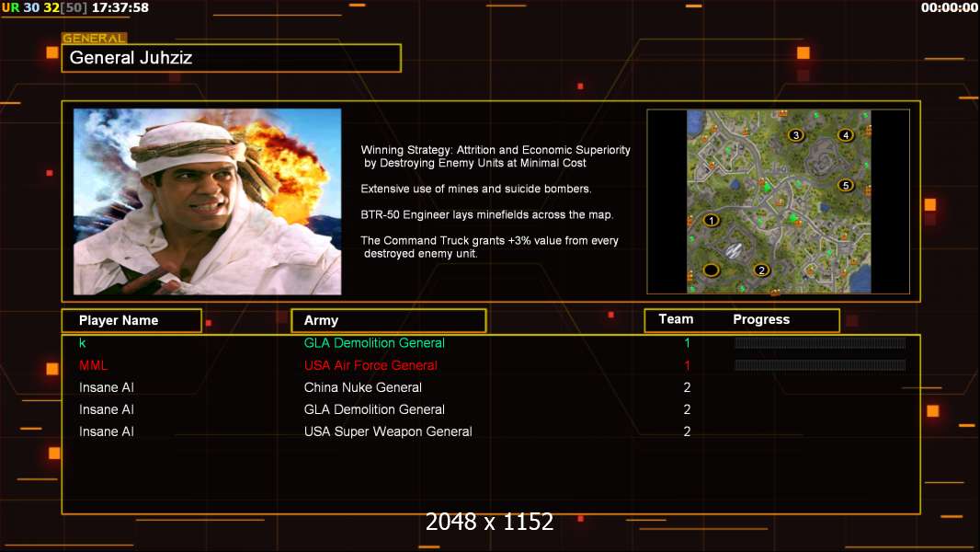Viewport: 980px width, 552px height.
Task: Click start position marker 2 on minimap
Action: (x=761, y=270)
